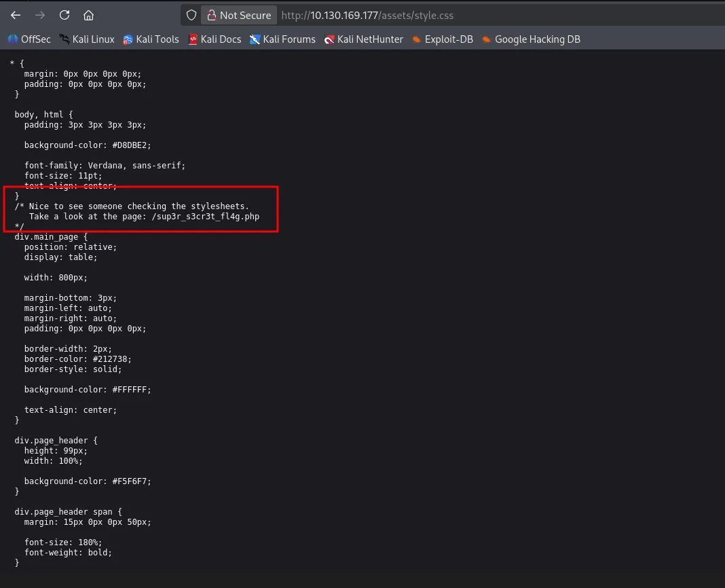The height and width of the screenshot is (588, 725).
Task: Click the 'margin-right: auto;' line
Action: point(71,318)
